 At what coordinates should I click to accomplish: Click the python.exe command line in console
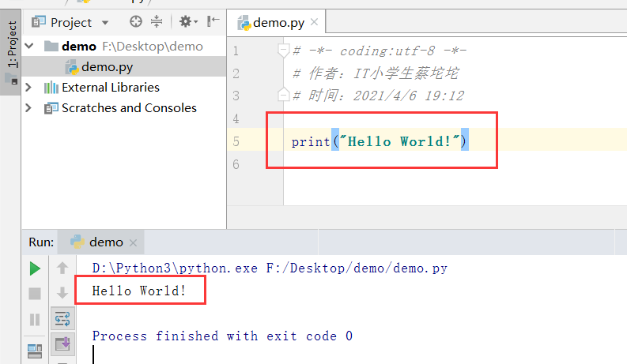point(270,268)
